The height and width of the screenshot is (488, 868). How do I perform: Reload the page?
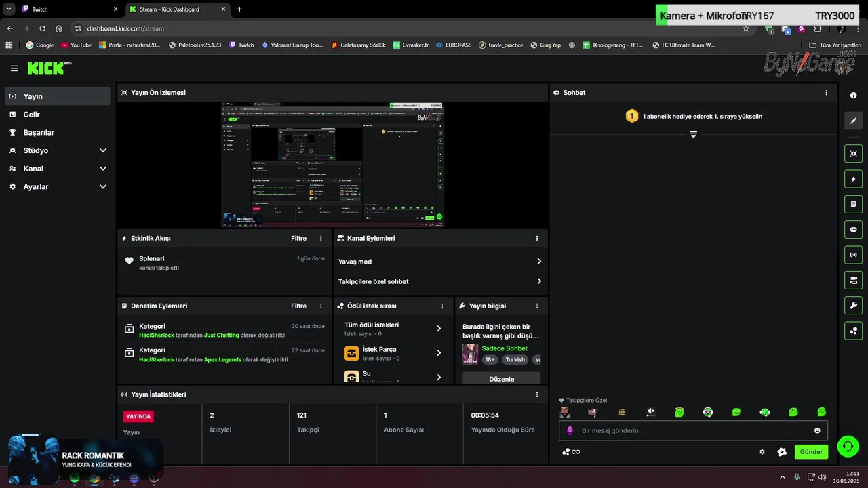[42, 28]
